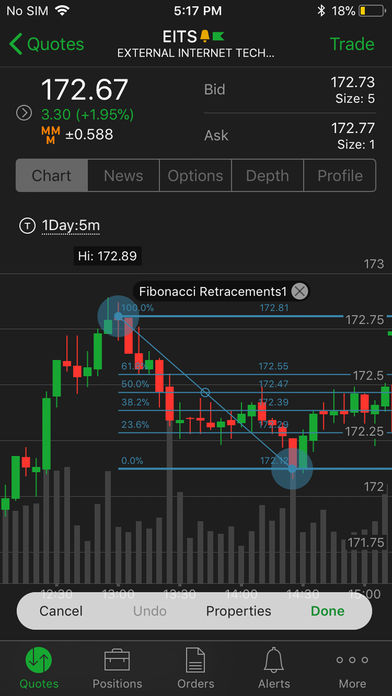Tap the orange MMM market maker icon
The width and height of the screenshot is (392, 696).
[x=51, y=135]
